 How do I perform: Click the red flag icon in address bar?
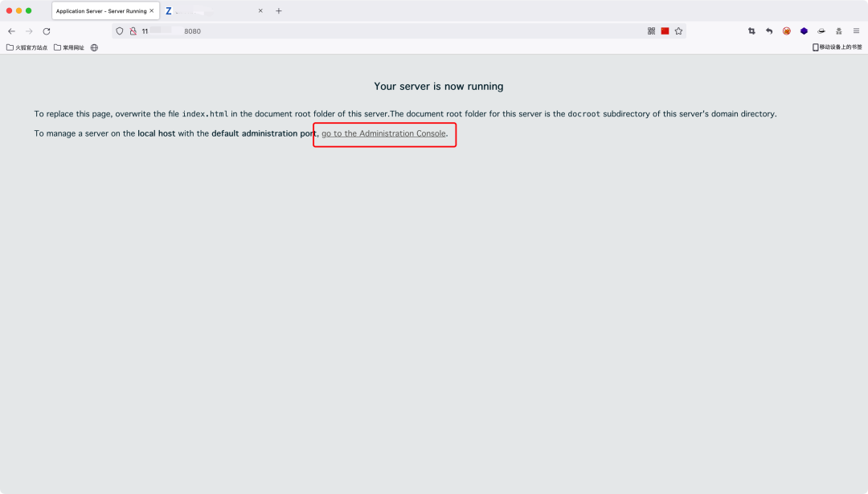tap(665, 31)
